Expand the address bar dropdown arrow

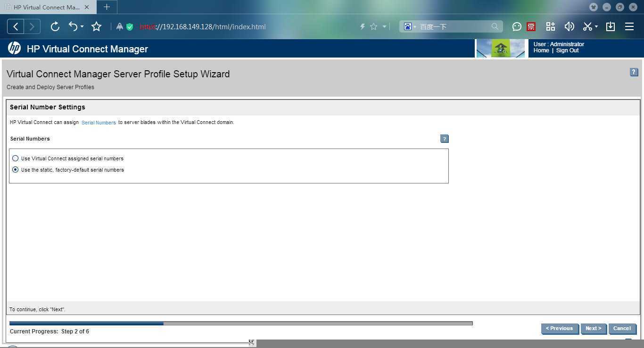point(384,27)
